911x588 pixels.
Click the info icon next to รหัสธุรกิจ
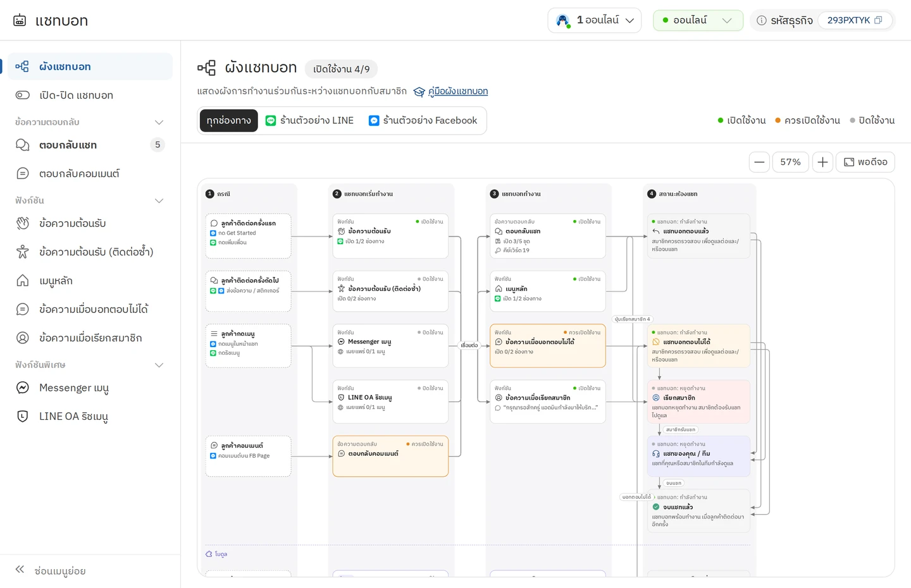click(x=762, y=20)
